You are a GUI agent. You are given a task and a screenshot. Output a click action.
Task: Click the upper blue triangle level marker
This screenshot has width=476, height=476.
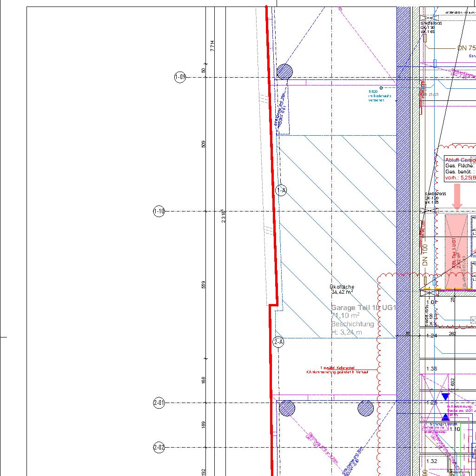pyautogui.click(x=445, y=397)
